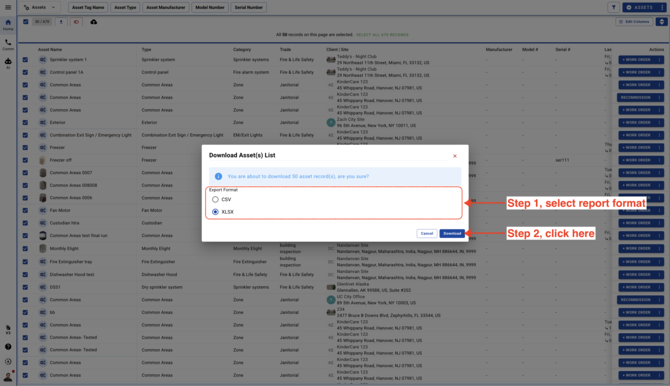Viewport: 670px width, 386px height.
Task: Uncheck the Fan Motor row checkbox
Action: click(x=25, y=210)
